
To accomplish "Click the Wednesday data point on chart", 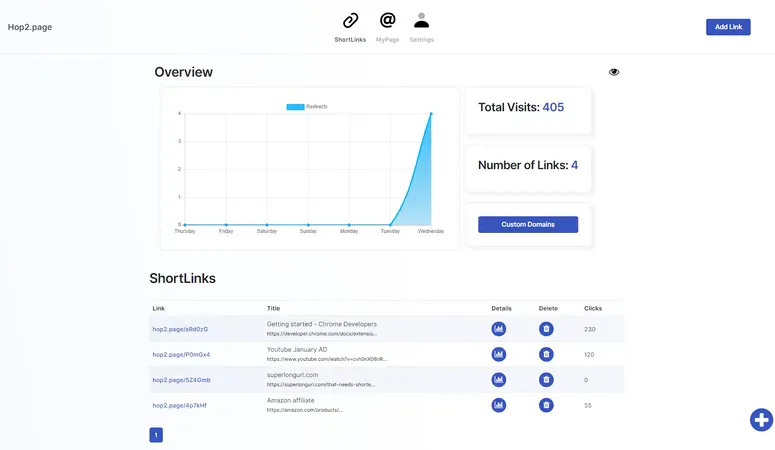I will click(431, 114).
